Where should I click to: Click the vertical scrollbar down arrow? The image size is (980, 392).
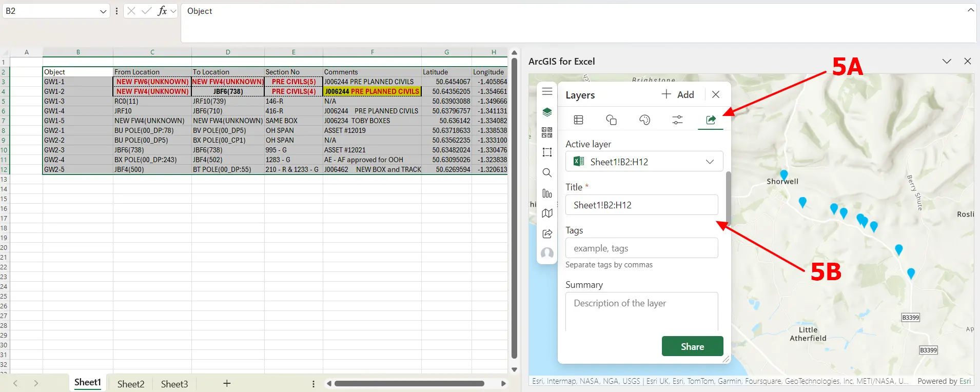(x=514, y=369)
